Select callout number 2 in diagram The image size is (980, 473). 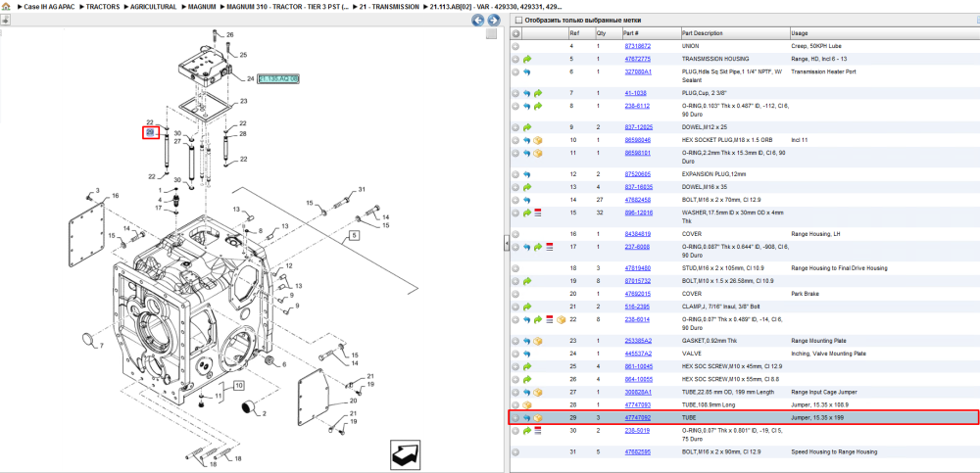264,413
